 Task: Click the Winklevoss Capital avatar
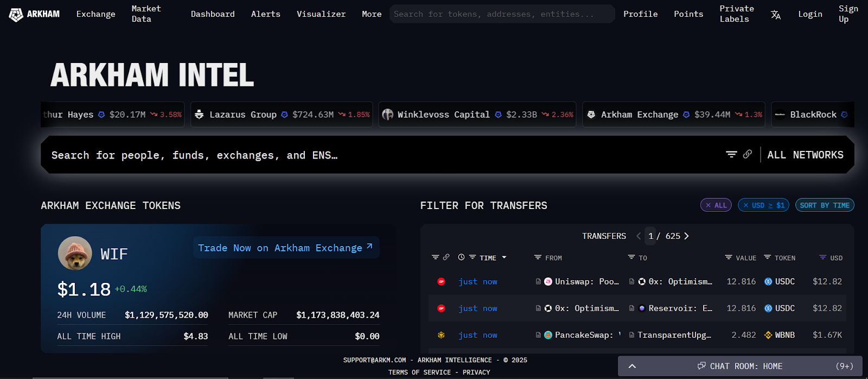(387, 115)
